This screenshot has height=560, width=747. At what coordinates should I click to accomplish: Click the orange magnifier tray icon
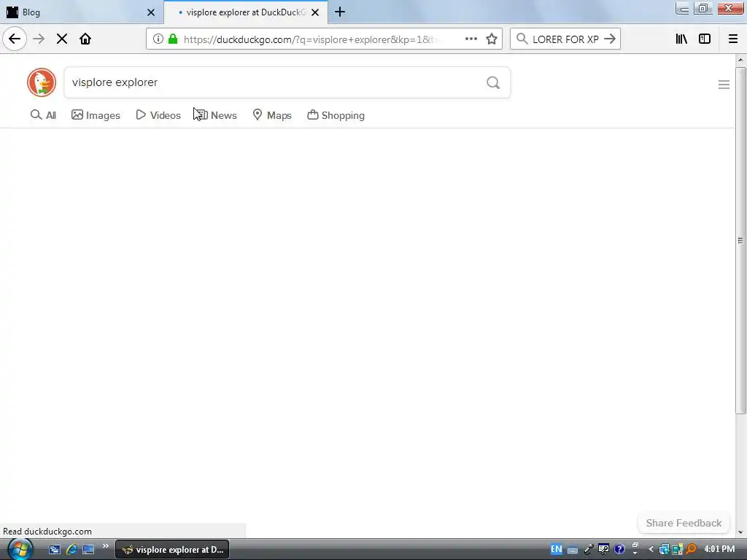[x=691, y=549]
